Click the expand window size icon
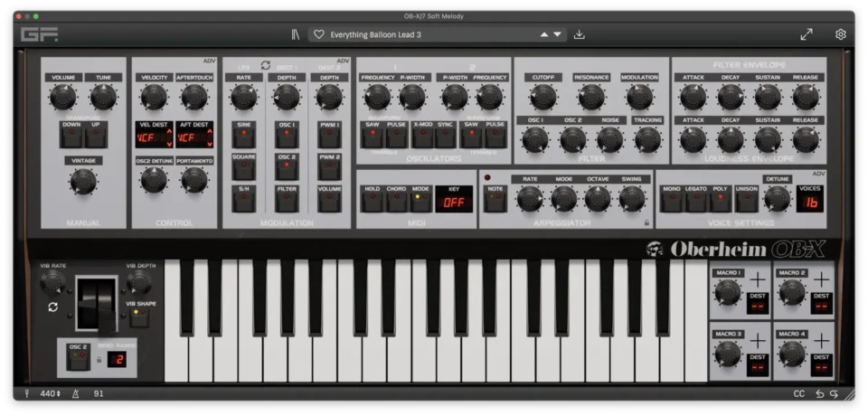This screenshot has height=416, width=868. tap(807, 34)
